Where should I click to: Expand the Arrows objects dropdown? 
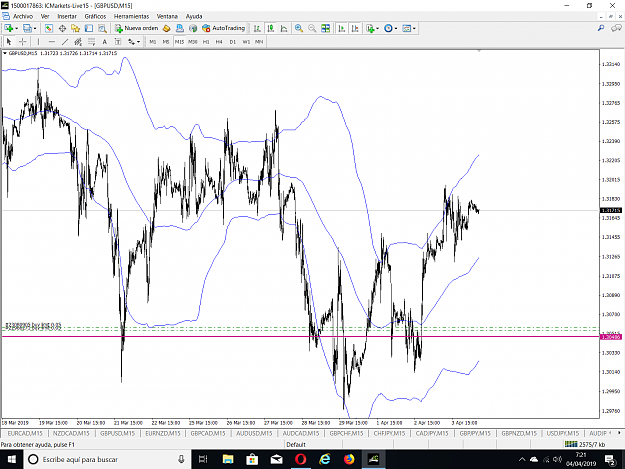pyautogui.click(x=138, y=41)
